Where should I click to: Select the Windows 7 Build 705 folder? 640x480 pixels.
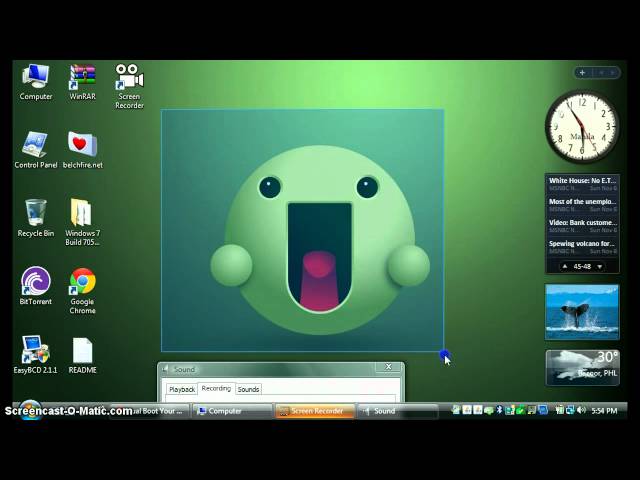pos(82,222)
